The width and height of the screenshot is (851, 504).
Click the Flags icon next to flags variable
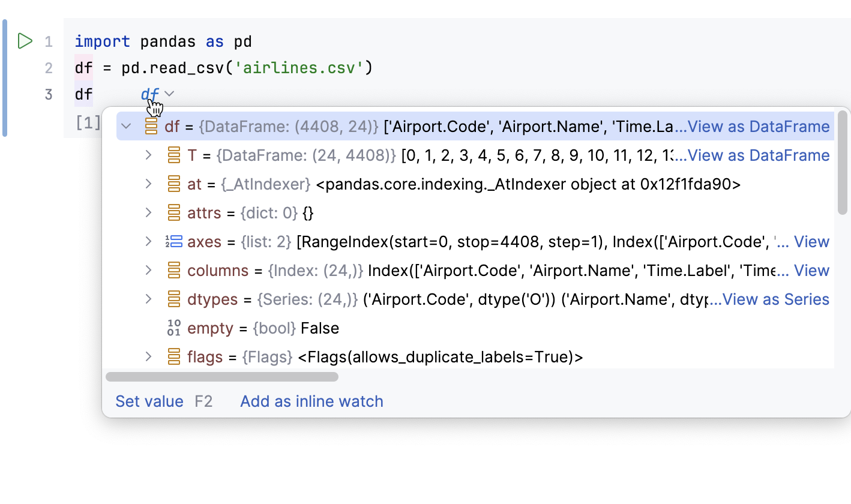coord(173,356)
